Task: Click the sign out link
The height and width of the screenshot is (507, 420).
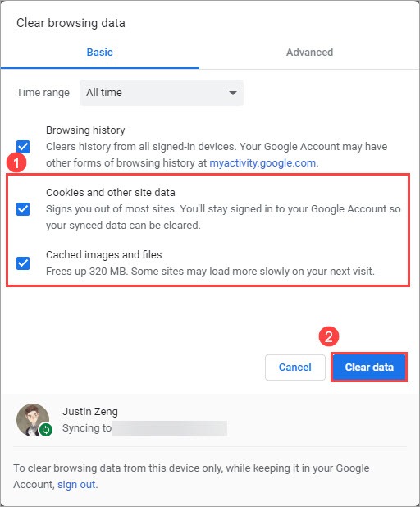Action: tap(76, 484)
